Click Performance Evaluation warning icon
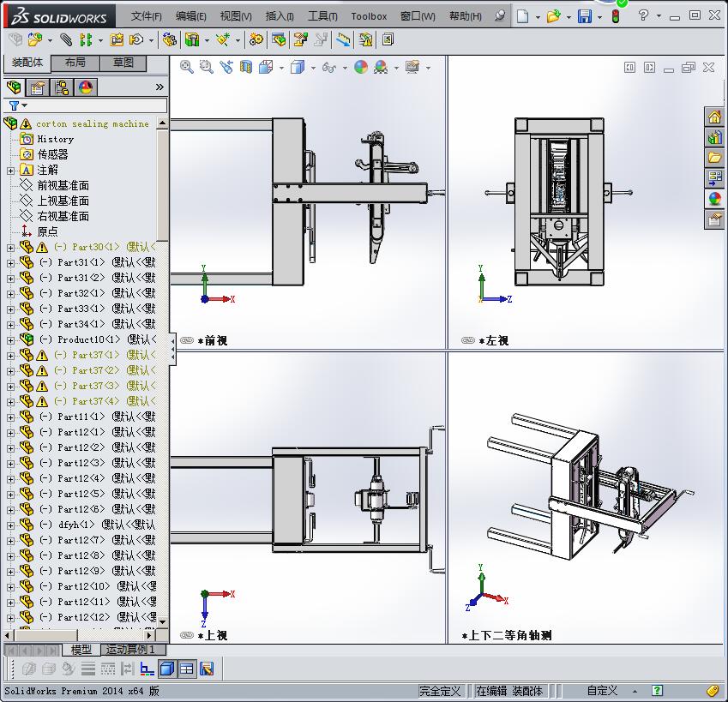 coord(366,40)
